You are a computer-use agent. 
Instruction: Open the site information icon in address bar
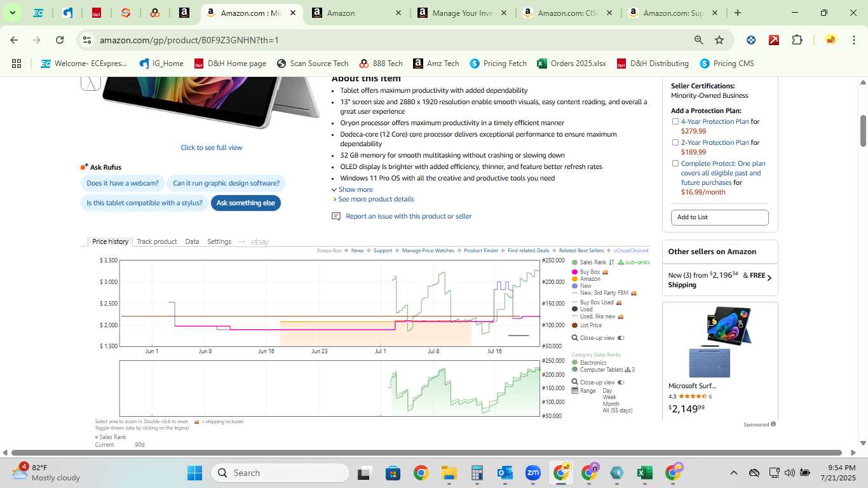click(87, 40)
